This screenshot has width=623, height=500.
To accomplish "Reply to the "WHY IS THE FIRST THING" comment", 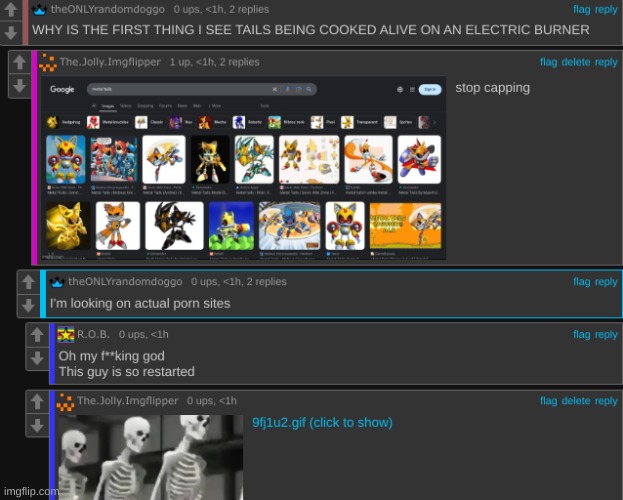I will pos(606,10).
